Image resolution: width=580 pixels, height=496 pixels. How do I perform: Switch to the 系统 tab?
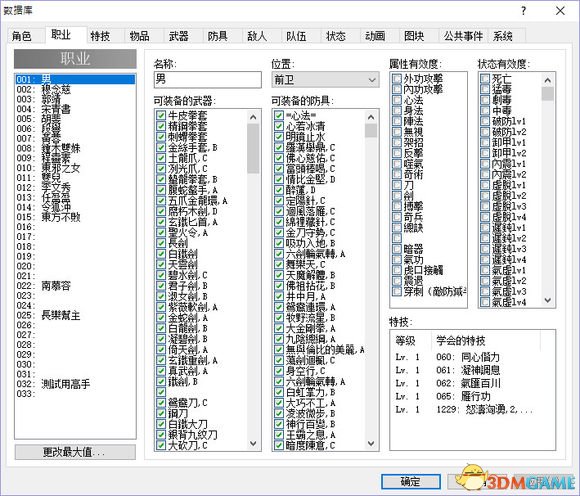click(x=503, y=36)
